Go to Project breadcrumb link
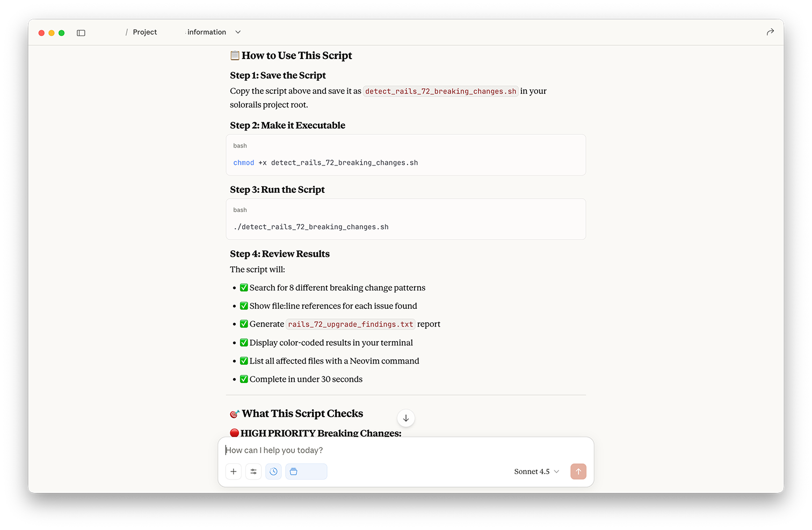The width and height of the screenshot is (812, 530). pos(145,32)
